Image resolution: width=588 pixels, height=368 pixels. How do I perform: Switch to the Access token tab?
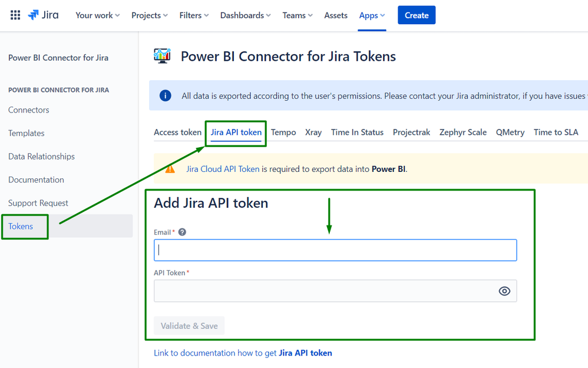coord(178,132)
